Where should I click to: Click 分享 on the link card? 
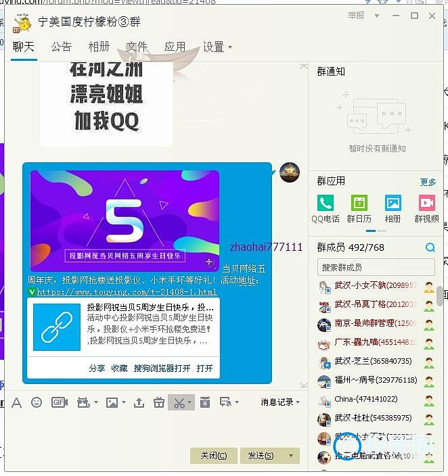97,368
